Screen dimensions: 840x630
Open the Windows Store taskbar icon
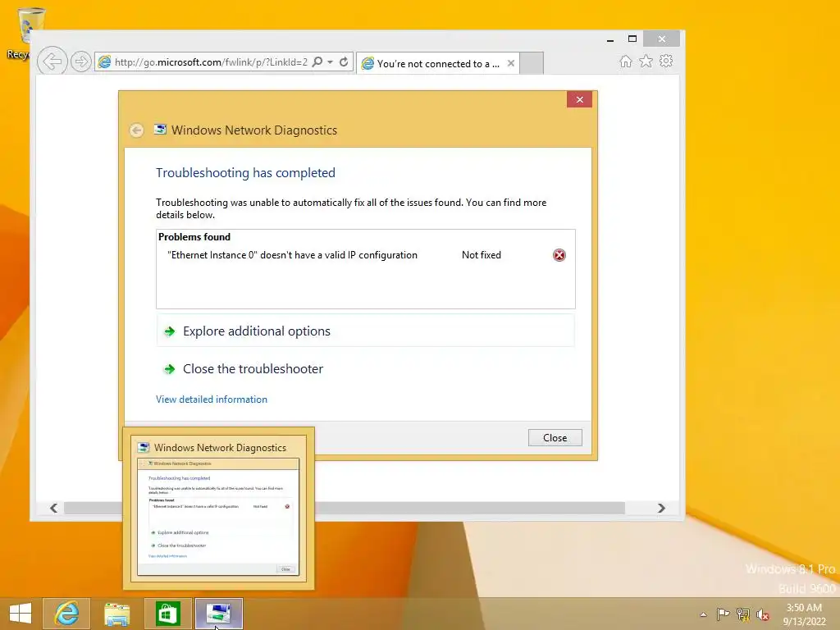point(167,614)
